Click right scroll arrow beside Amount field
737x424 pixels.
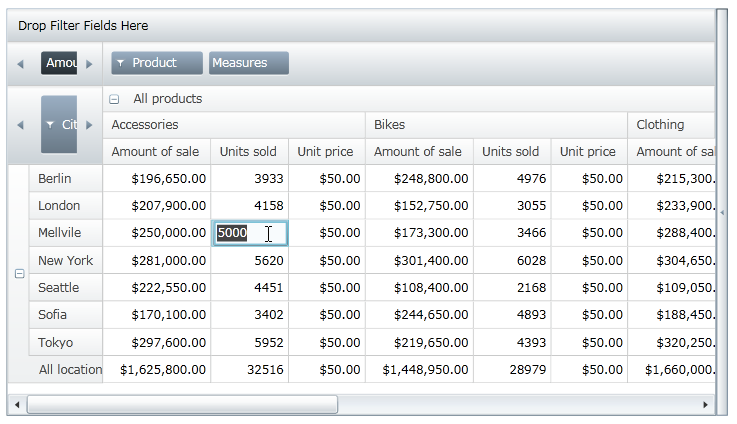(x=89, y=64)
